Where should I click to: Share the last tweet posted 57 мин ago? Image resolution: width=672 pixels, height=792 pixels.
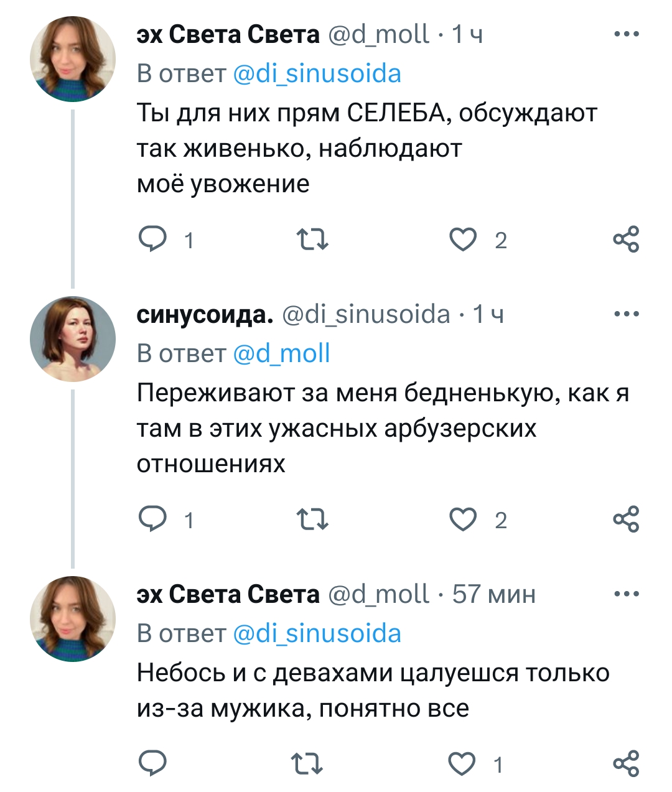coord(626,764)
